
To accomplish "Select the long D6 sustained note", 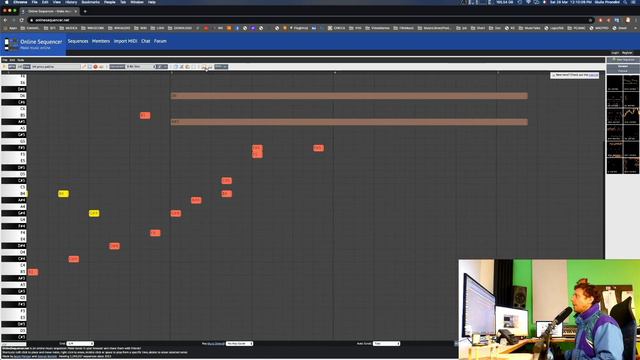I will (349, 96).
